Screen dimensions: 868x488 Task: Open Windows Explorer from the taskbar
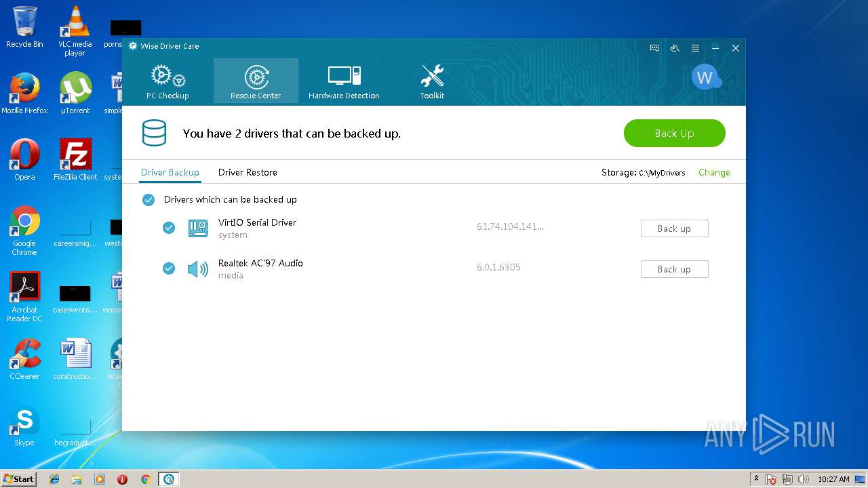point(77,479)
